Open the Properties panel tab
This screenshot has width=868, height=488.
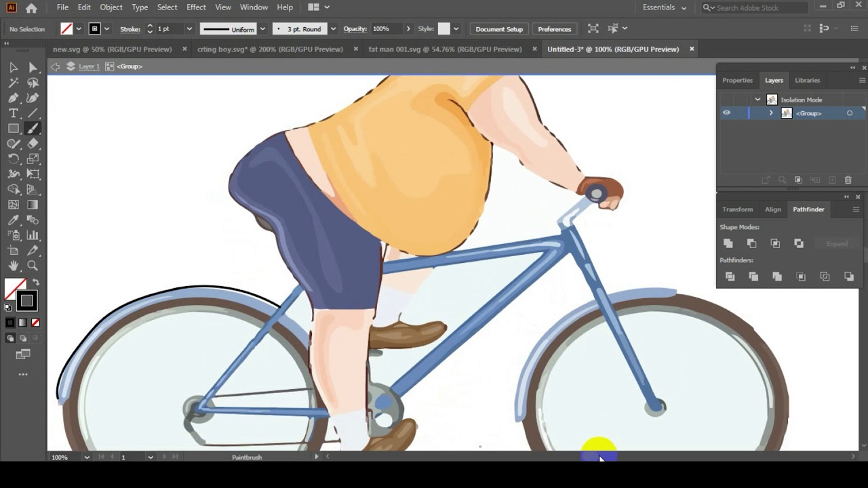[737, 80]
